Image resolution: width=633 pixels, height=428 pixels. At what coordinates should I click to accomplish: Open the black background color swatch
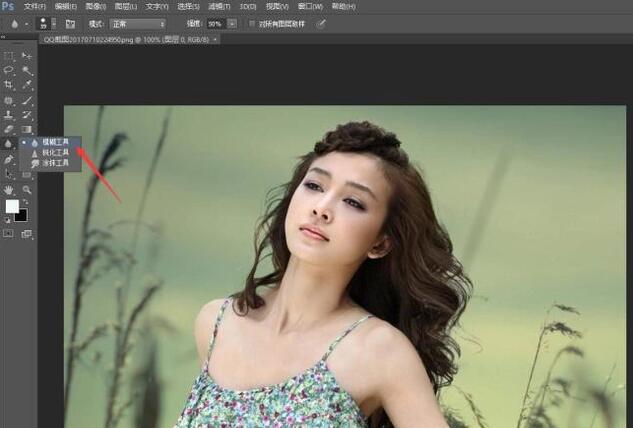[x=21, y=216]
